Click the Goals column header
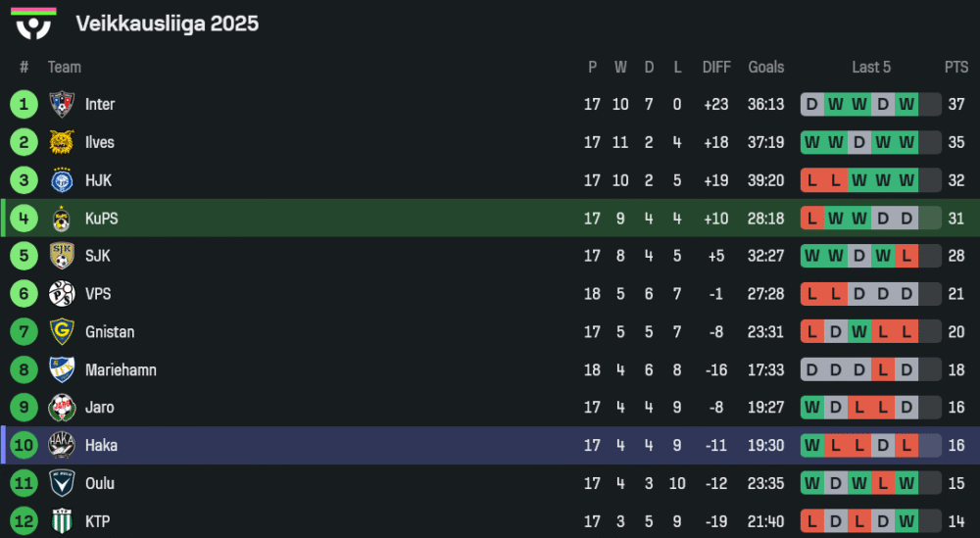Image resolution: width=980 pixels, height=538 pixels. tap(766, 67)
